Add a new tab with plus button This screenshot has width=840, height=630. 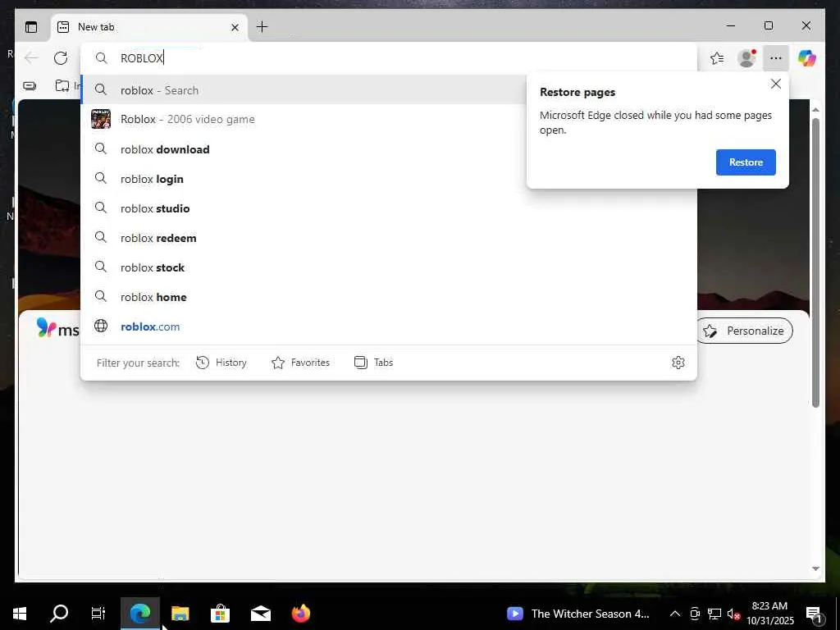pyautogui.click(x=262, y=27)
